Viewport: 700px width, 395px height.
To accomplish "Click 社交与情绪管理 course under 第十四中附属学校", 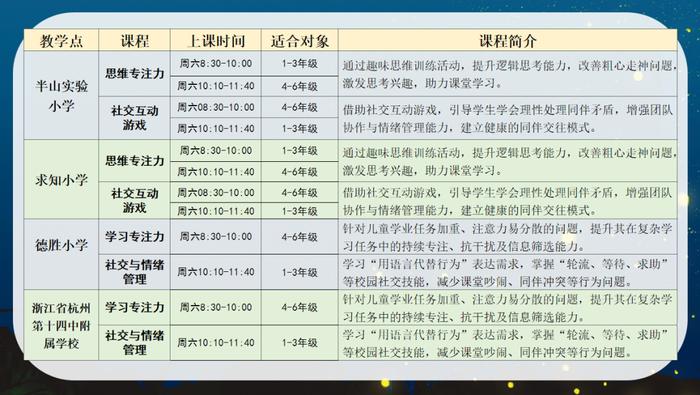I will pos(134,343).
